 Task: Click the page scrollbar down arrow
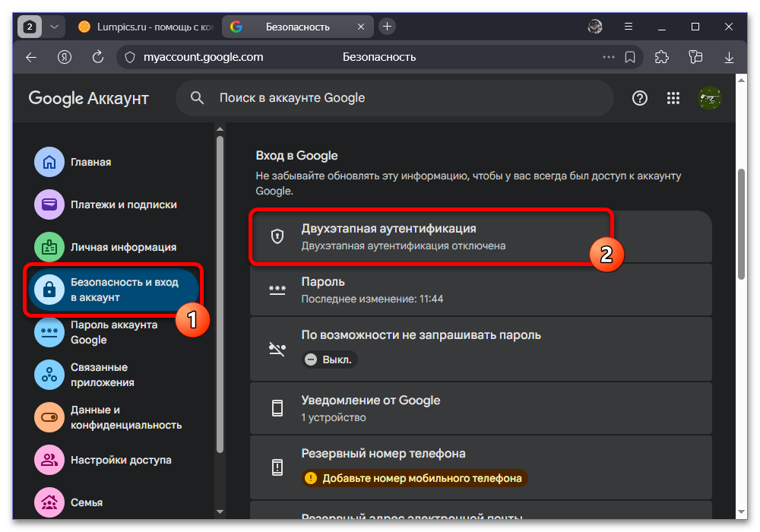[x=740, y=511]
